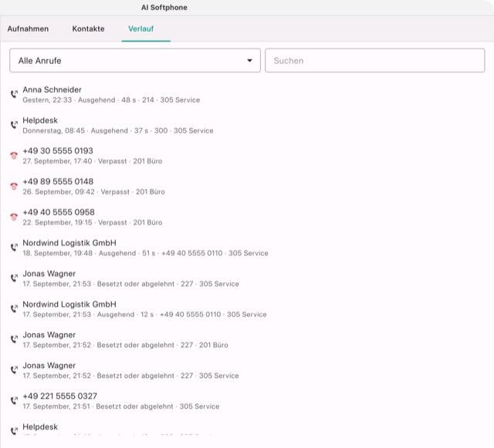Select the number +49 89 5555 0148
The width and height of the screenshot is (494, 448).
(x=58, y=181)
